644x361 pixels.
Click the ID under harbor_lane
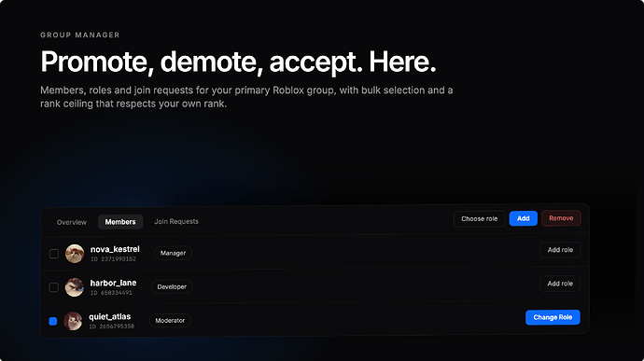(111, 293)
